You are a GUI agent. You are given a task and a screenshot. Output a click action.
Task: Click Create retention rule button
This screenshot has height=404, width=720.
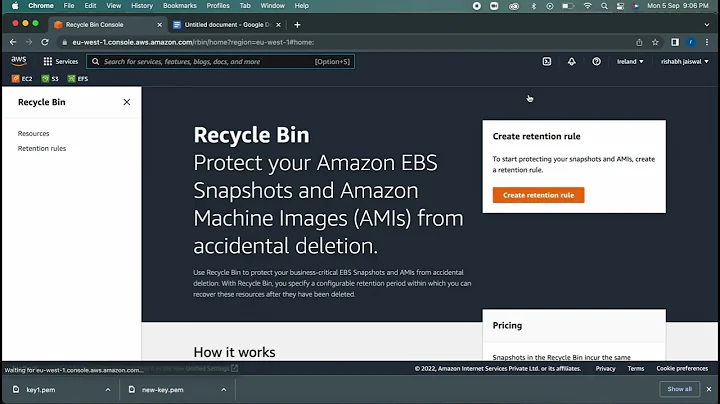tap(538, 195)
